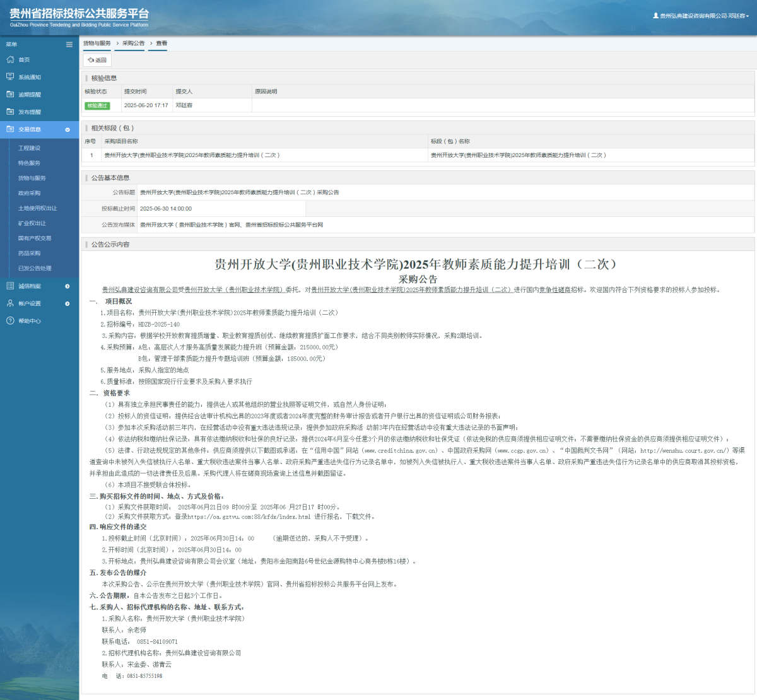The height and width of the screenshot is (700, 757).
Task: Click the 帮助中心 question-mark icon
Action: pos(10,320)
